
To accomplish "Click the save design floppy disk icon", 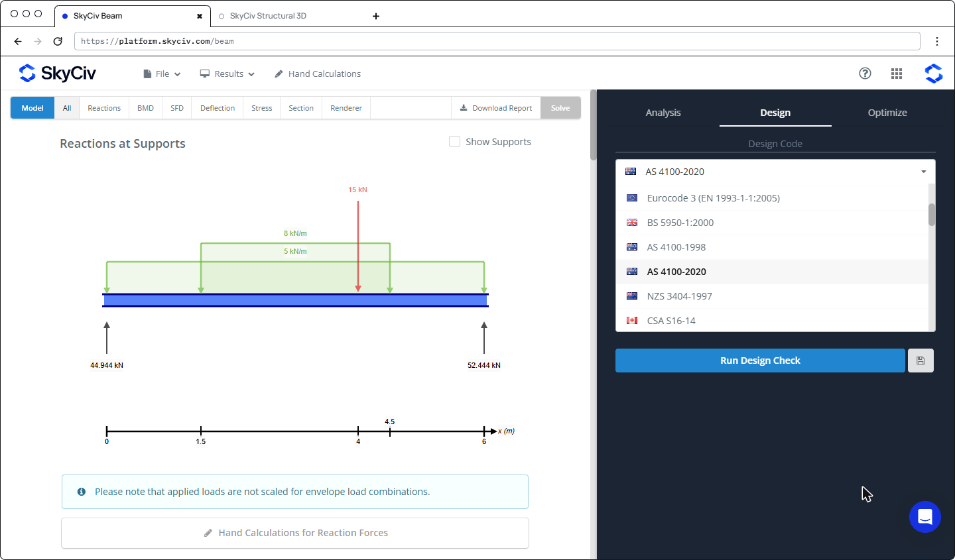I will (x=921, y=361).
